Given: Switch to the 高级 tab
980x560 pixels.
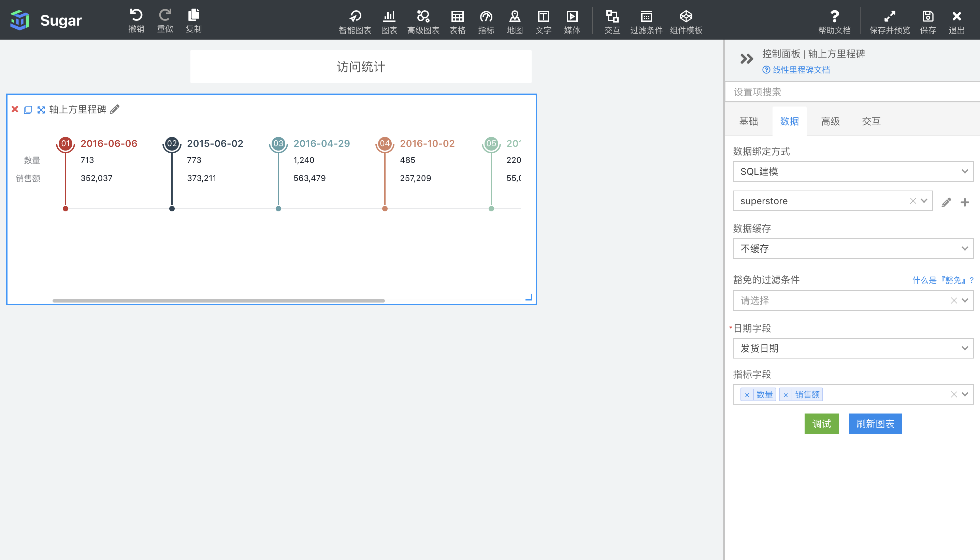Looking at the screenshot, I should pos(830,121).
